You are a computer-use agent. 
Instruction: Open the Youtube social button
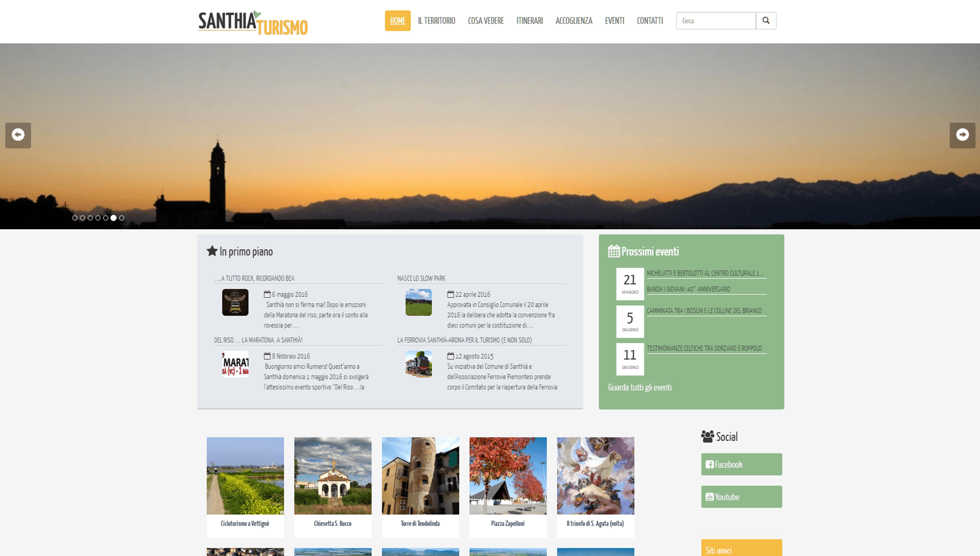point(741,497)
